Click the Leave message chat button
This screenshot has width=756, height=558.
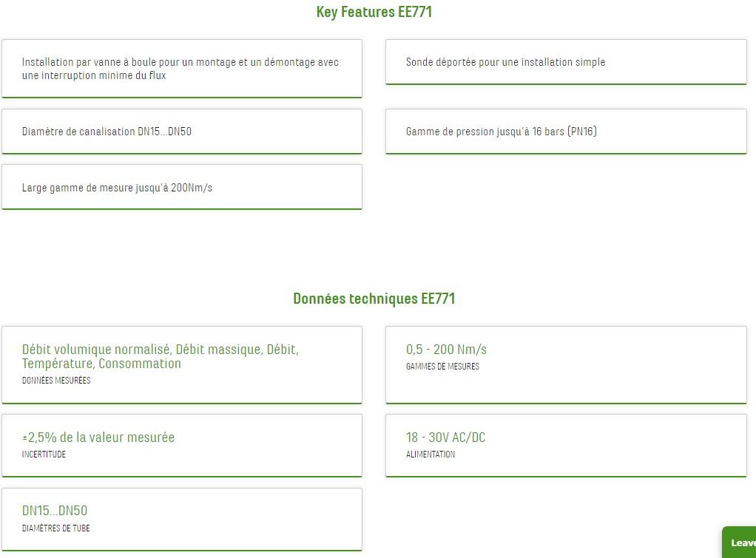click(740, 542)
